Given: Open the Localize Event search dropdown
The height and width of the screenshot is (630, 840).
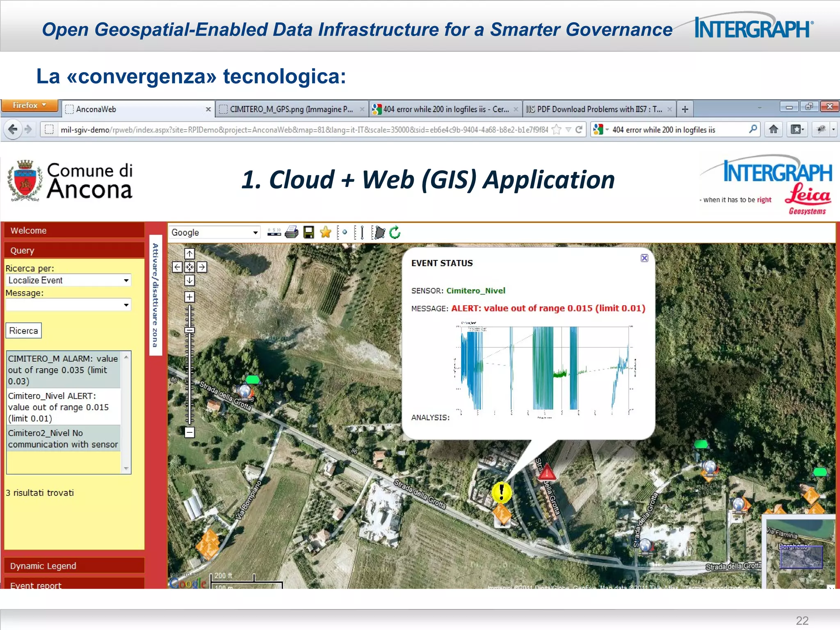Looking at the screenshot, I should coord(68,280).
